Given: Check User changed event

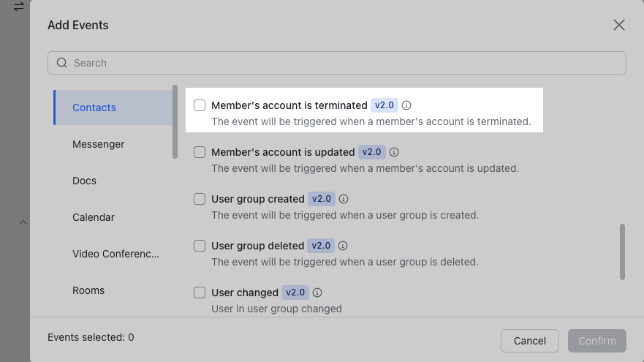Looking at the screenshot, I should click(200, 293).
